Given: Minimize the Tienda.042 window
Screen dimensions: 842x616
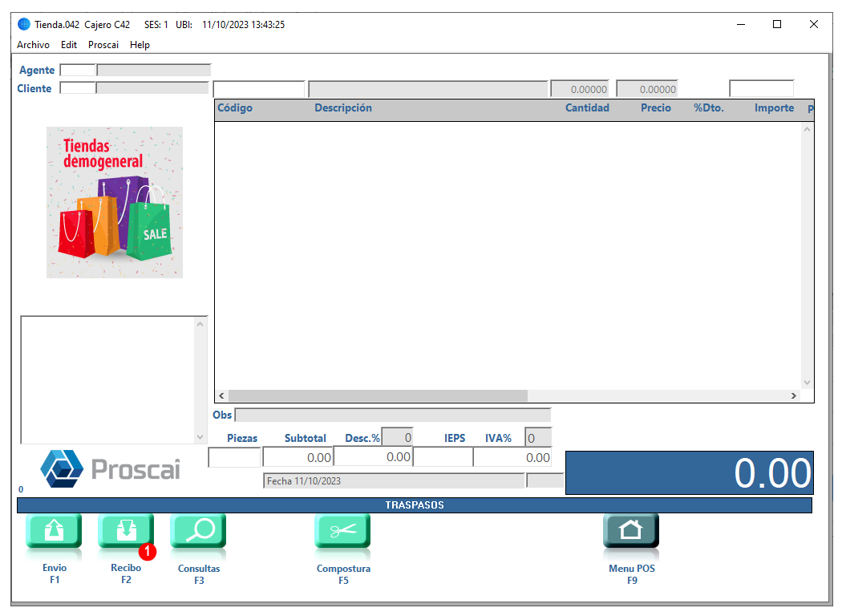Looking at the screenshot, I should tap(741, 24).
